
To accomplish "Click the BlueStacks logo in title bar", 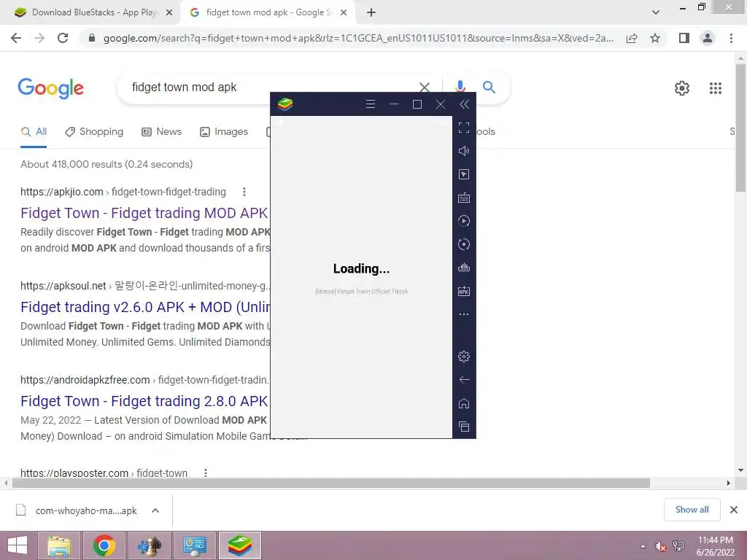I will point(285,104).
